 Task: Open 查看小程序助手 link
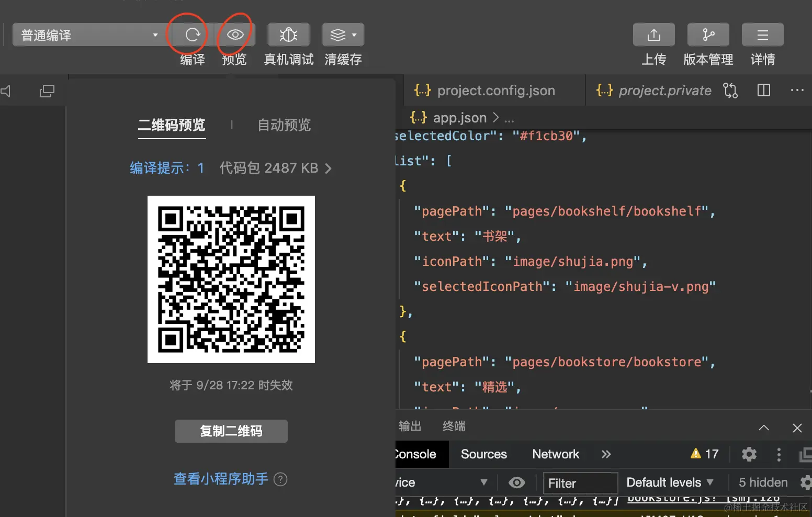tap(221, 479)
